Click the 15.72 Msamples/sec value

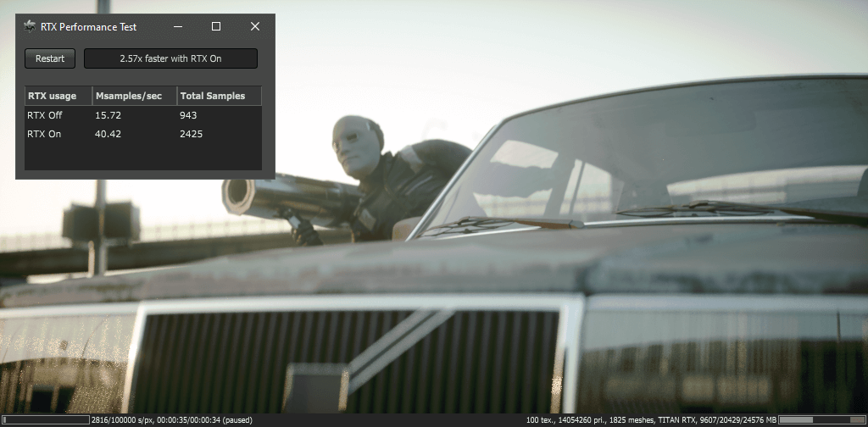tap(108, 115)
